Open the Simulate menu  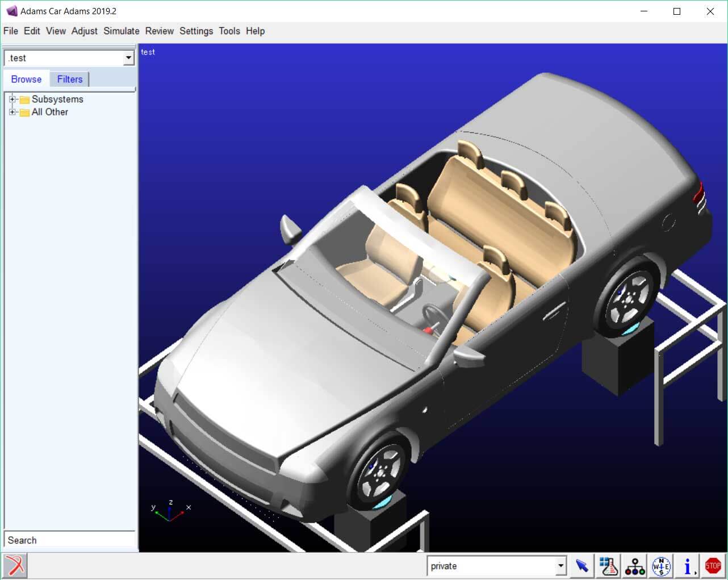pos(121,31)
